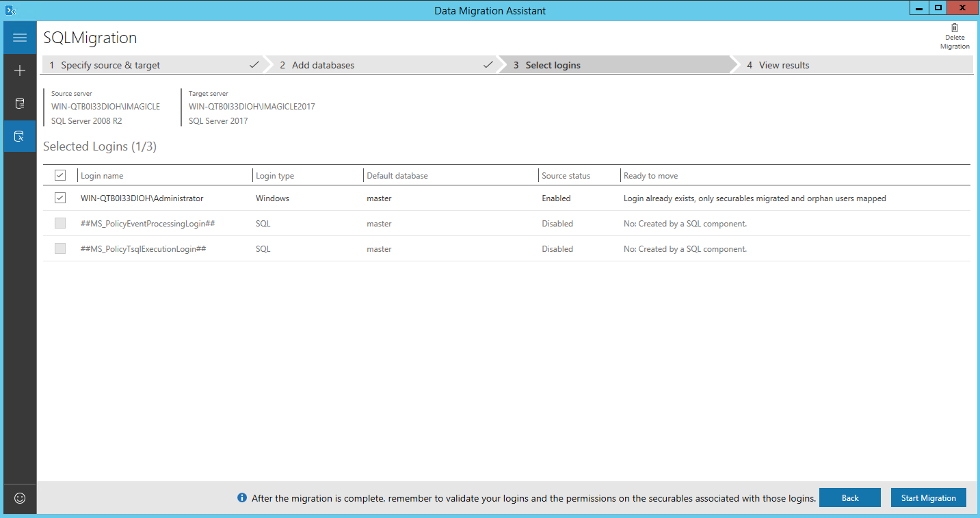980x518 pixels.
Task: Sort by Source status column header
Action: (x=566, y=176)
